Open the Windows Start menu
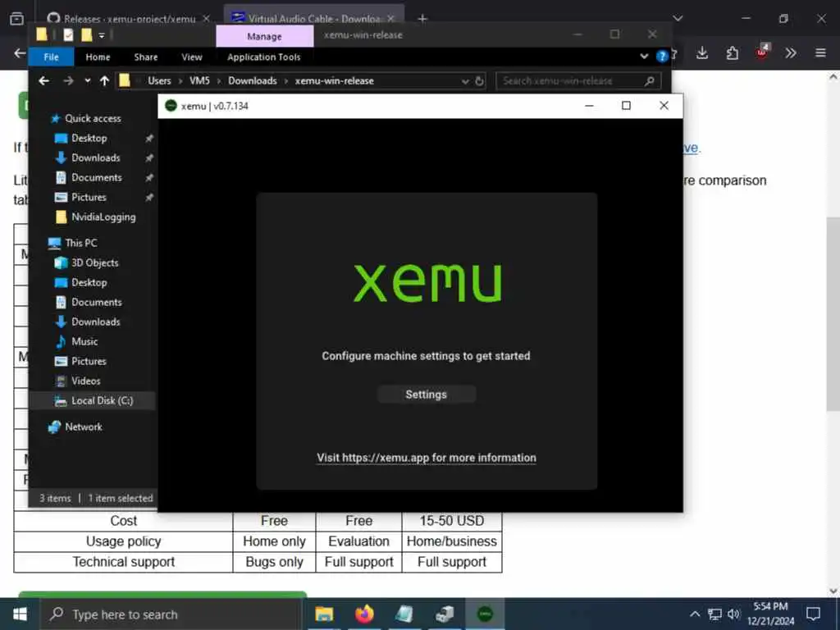The image size is (840, 630). [x=20, y=614]
